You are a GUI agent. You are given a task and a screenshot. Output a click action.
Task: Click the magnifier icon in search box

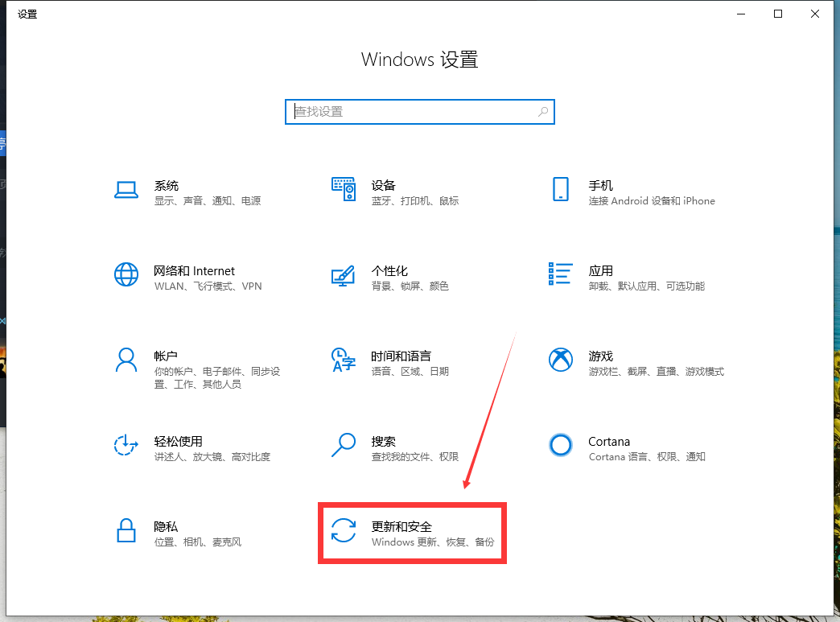542,111
